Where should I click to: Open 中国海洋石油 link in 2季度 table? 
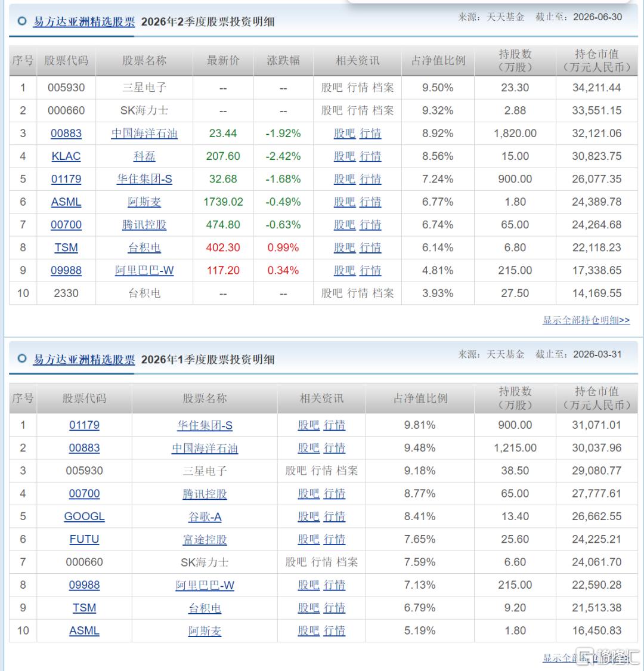point(144,134)
